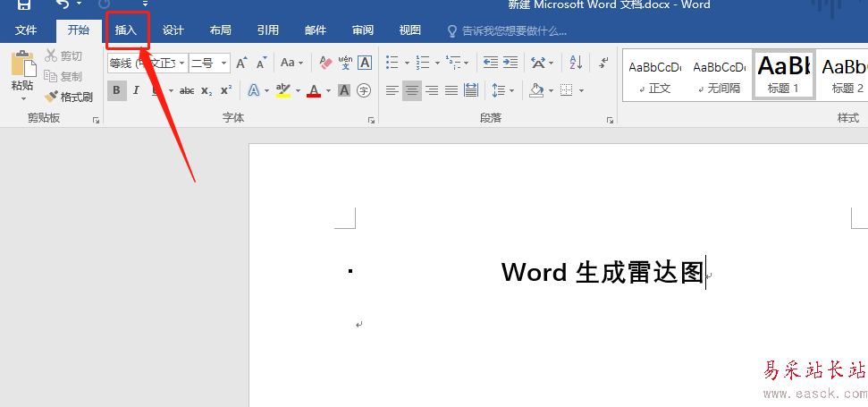Toggle justify alignment

click(x=451, y=89)
